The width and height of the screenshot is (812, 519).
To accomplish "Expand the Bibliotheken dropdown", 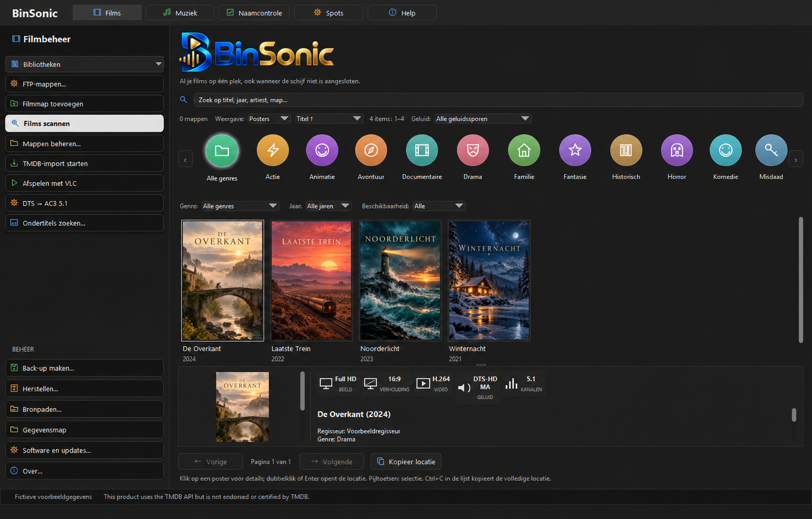I will coord(84,64).
